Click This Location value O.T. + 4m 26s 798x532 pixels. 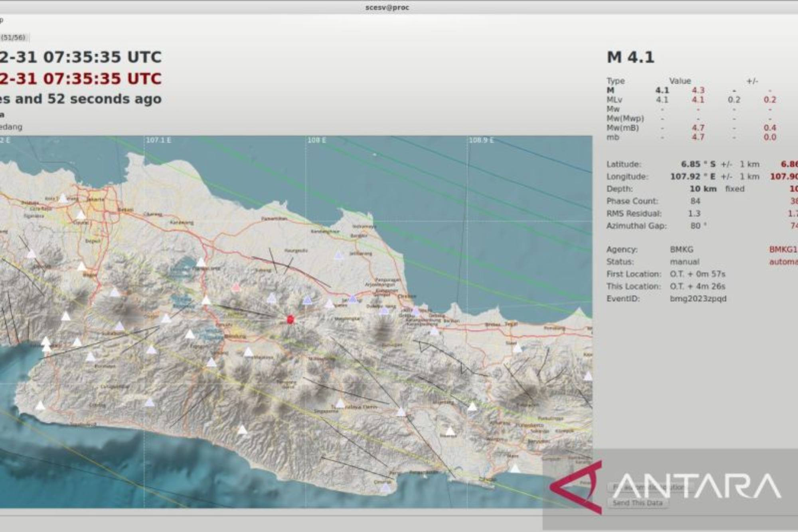(697, 287)
